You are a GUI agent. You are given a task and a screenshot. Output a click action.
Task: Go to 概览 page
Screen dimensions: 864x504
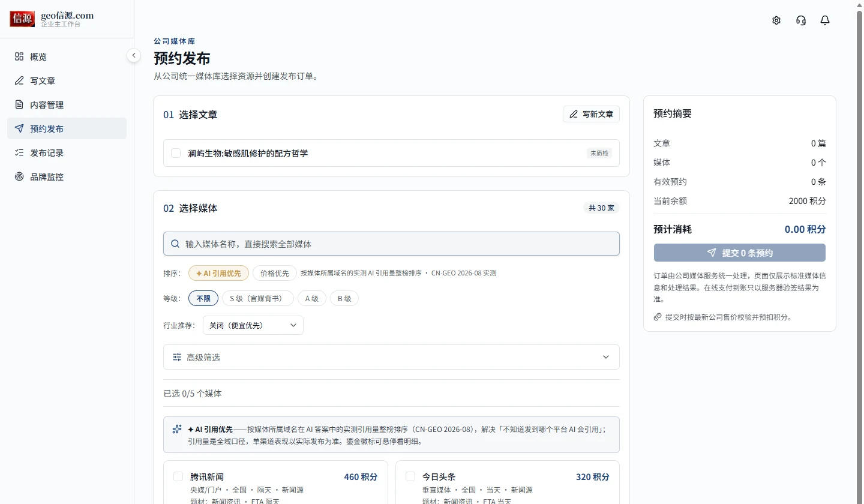(67, 56)
